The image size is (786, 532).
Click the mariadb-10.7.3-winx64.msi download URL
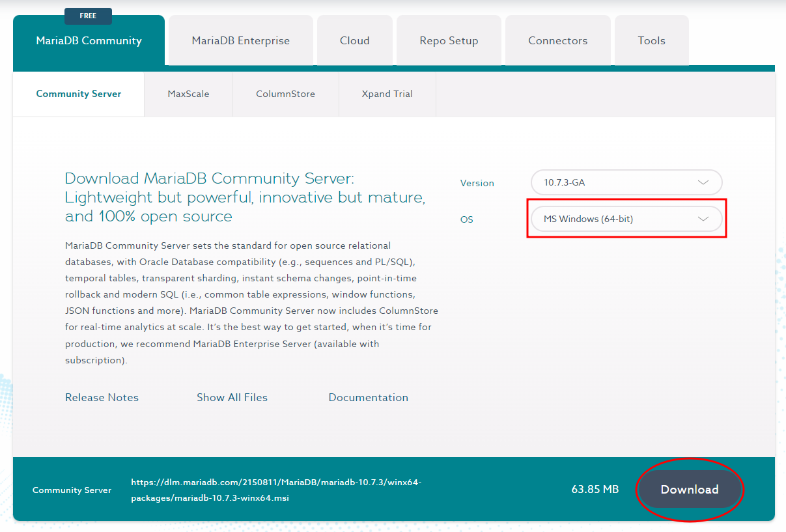[x=277, y=490]
